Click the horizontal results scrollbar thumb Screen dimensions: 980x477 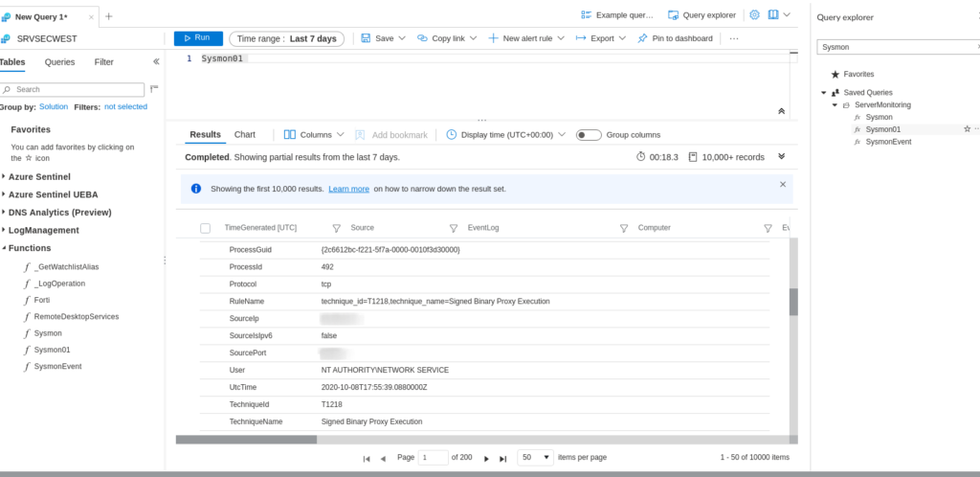click(246, 440)
